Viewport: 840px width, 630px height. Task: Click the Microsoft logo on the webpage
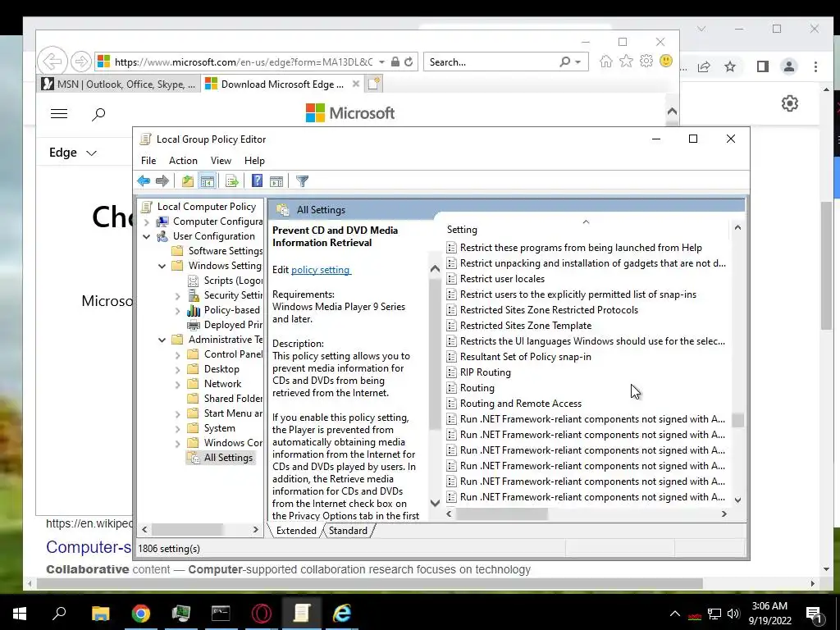[349, 113]
